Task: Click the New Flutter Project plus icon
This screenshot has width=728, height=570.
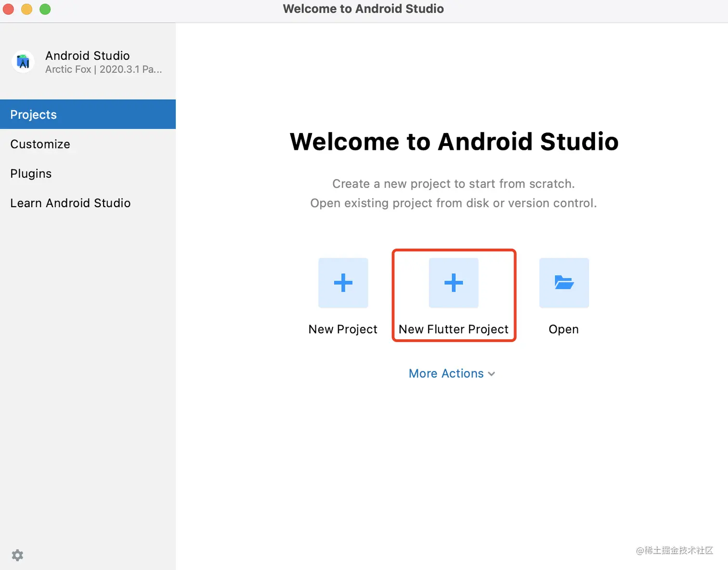Action: click(454, 283)
